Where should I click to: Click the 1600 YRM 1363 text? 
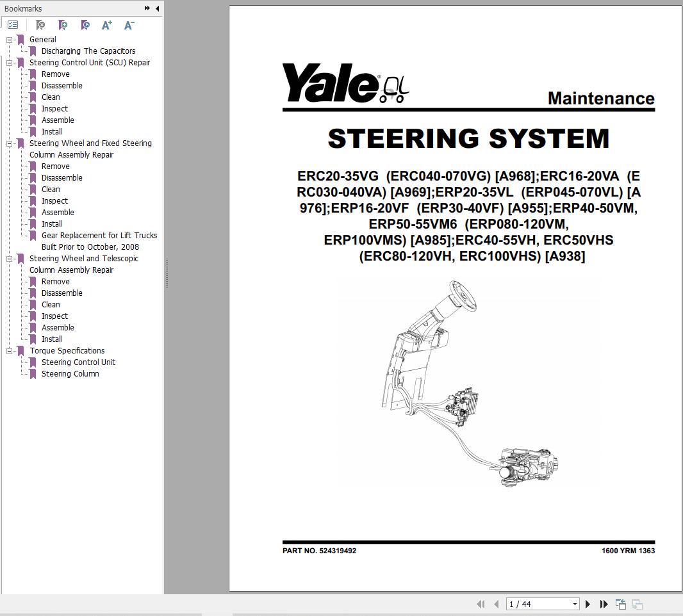[628, 551]
